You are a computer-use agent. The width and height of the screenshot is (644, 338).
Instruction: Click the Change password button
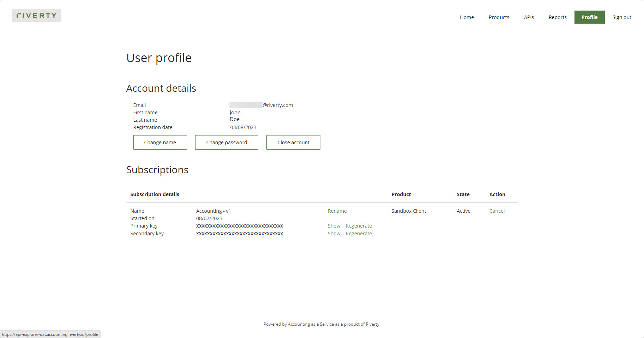pyautogui.click(x=227, y=143)
